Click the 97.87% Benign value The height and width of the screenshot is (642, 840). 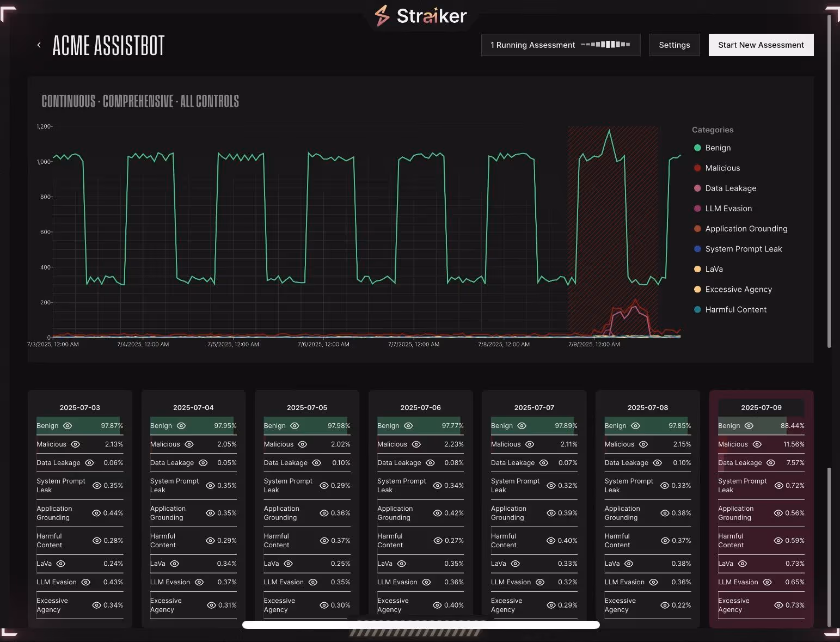coord(112,426)
